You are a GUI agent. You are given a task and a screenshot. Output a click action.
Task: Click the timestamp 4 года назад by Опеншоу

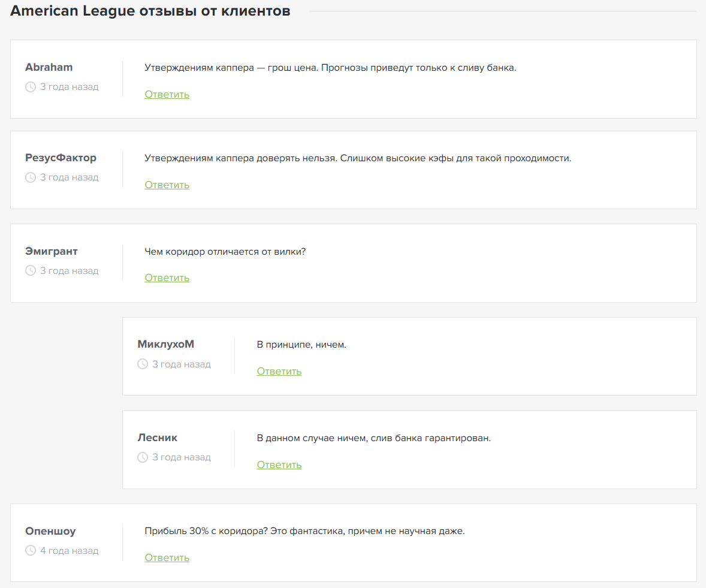(68, 550)
